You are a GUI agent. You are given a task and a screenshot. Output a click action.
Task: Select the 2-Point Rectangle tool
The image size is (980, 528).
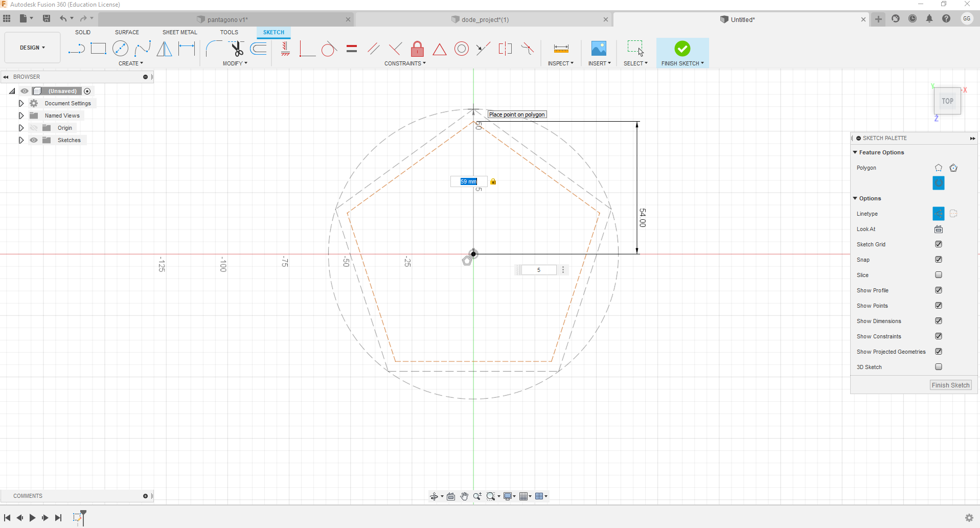coord(98,49)
